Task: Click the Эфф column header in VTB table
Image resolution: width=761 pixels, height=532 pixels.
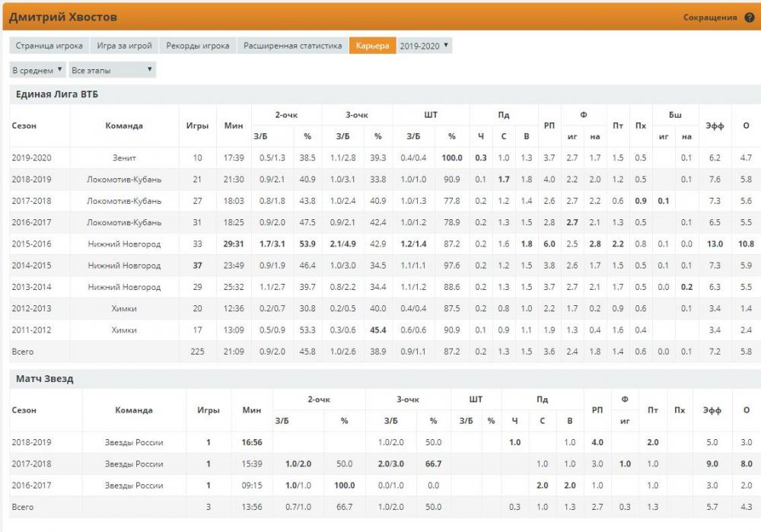Action: point(715,126)
